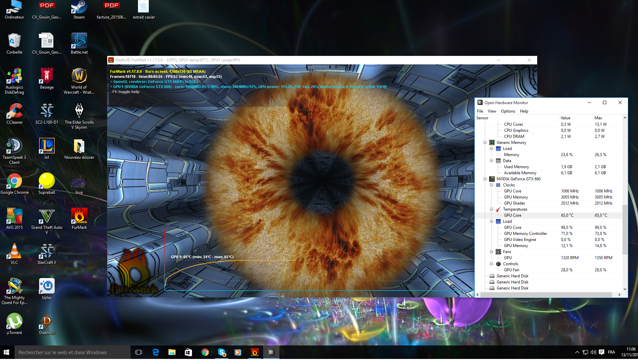This screenshot has width=638, height=364.
Task: Select the GPU Memory Controller row
Action: pos(549,234)
